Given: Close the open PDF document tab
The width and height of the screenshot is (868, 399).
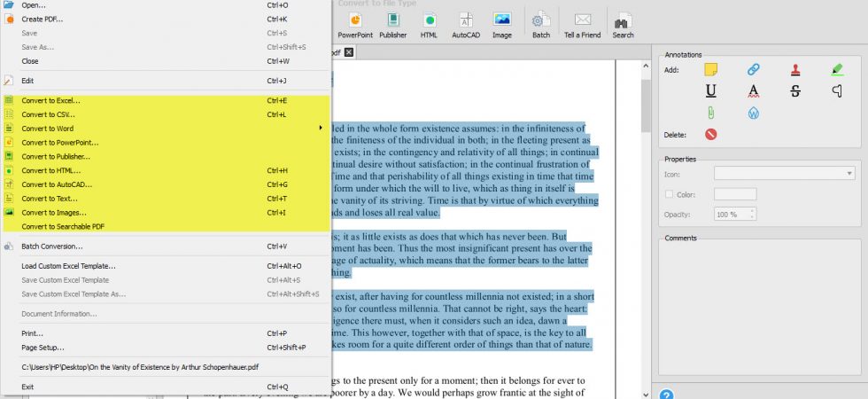Looking at the screenshot, I should point(348,52).
